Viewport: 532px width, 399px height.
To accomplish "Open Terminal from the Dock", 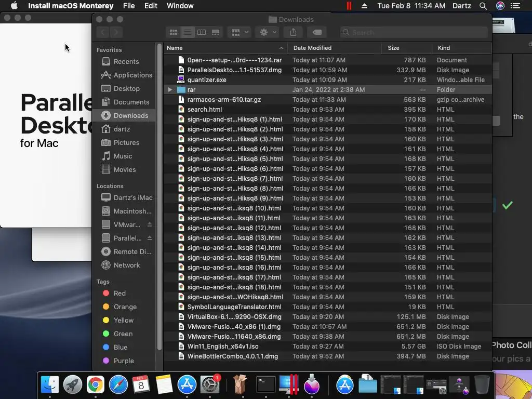I will click(265, 385).
